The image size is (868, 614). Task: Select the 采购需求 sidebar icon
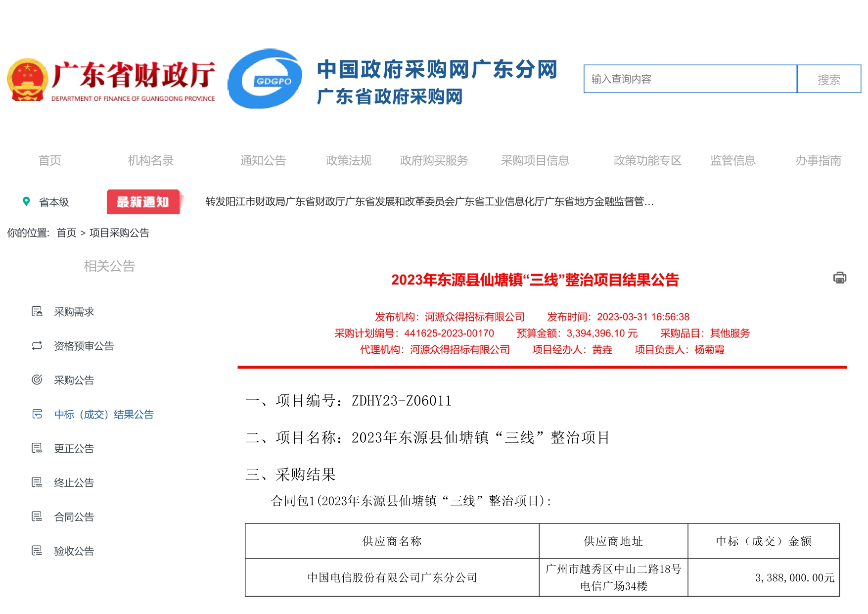[37, 312]
